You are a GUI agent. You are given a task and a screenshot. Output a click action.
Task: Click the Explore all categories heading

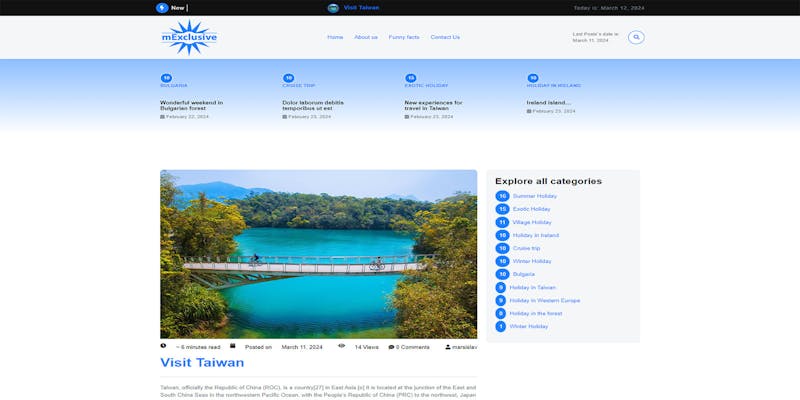pos(548,181)
